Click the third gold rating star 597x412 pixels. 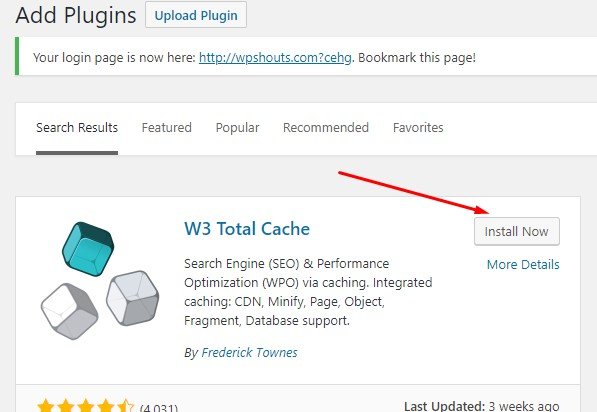(85, 406)
